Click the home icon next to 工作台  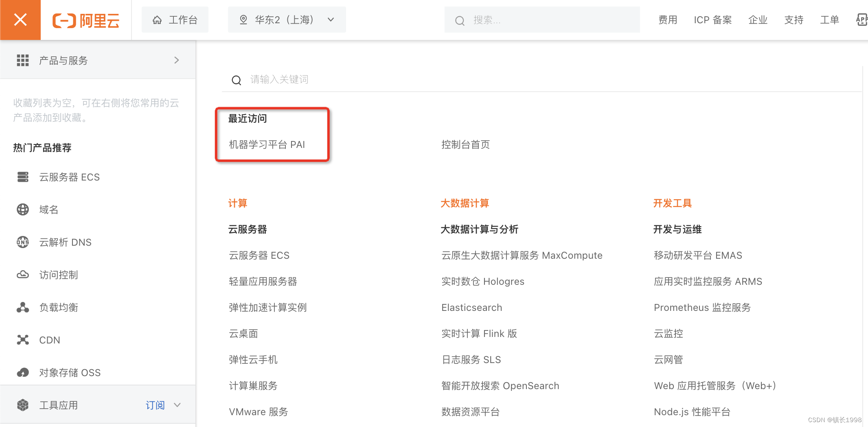pyautogui.click(x=157, y=20)
